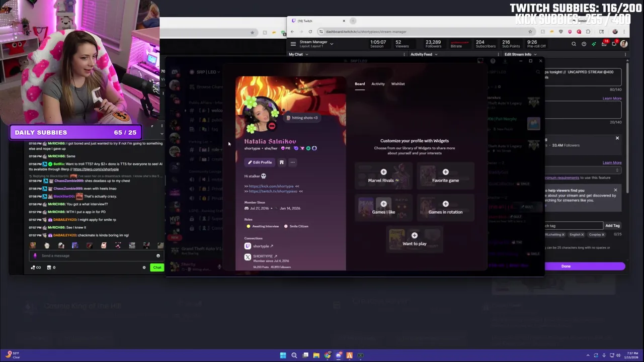Open the Twitch user avatar menu
This screenshot has height=362, width=644.
click(624, 44)
